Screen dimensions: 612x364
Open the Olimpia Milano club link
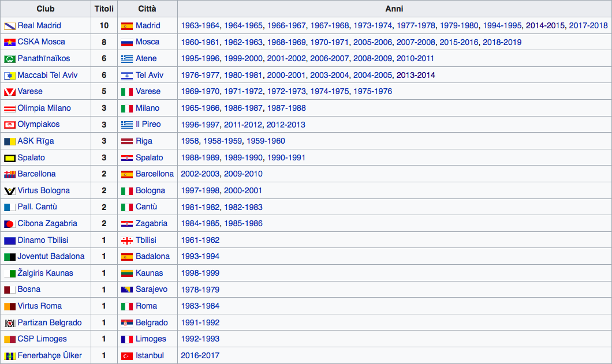point(44,108)
